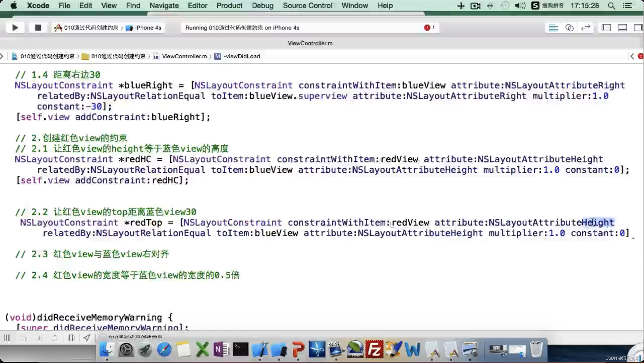Open Microsoft OneNote from the Dock
This screenshot has height=363, width=644.
point(222,349)
